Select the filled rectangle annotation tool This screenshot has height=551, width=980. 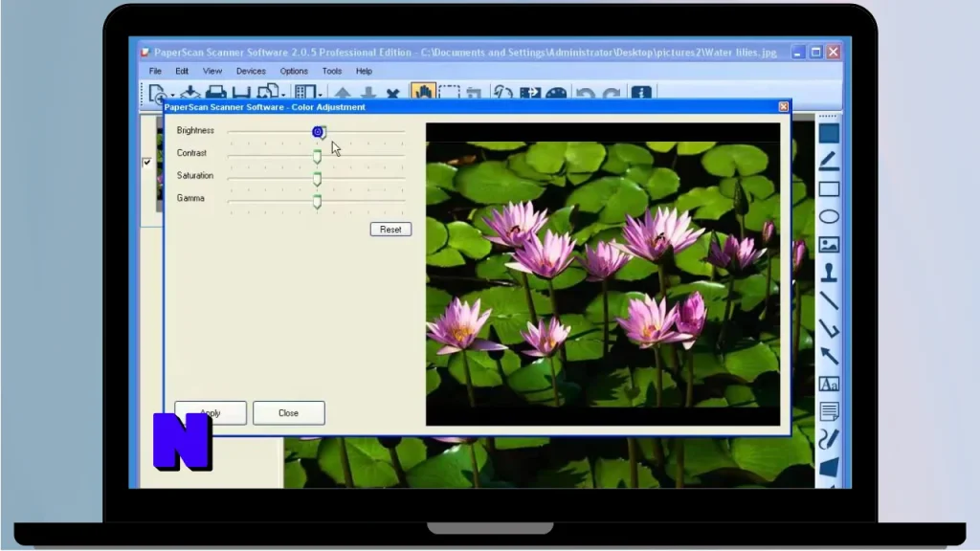click(x=829, y=133)
